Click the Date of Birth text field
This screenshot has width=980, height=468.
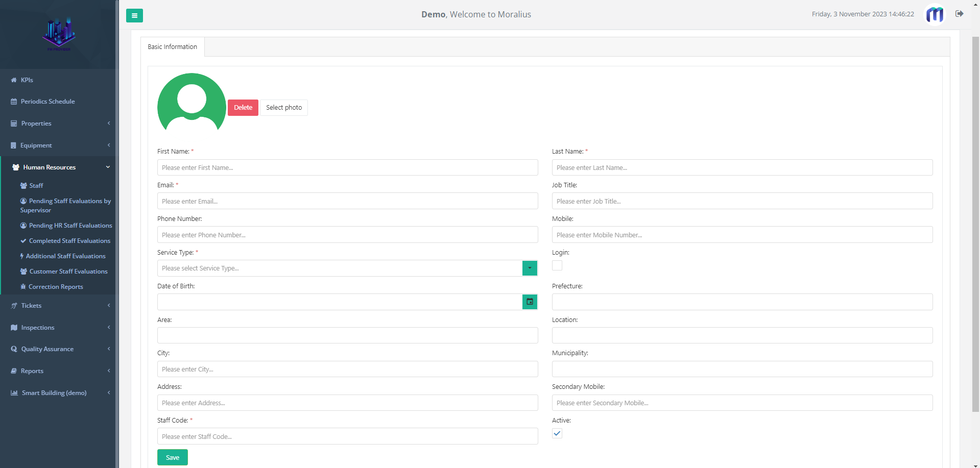tap(340, 302)
